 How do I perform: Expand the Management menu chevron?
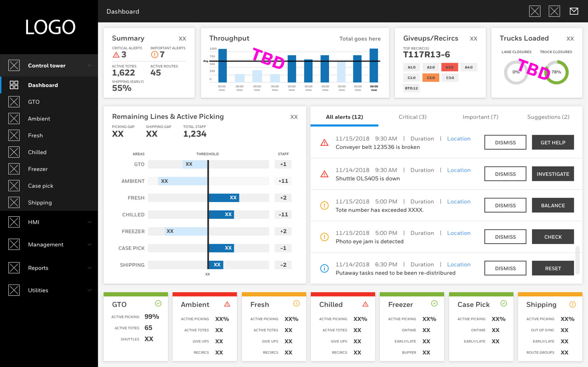tap(90, 244)
